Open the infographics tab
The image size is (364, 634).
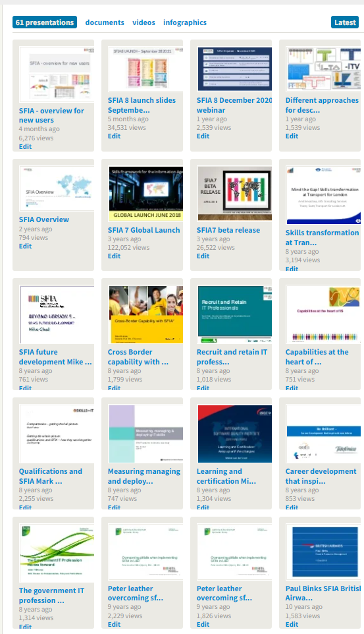pyautogui.click(x=185, y=22)
